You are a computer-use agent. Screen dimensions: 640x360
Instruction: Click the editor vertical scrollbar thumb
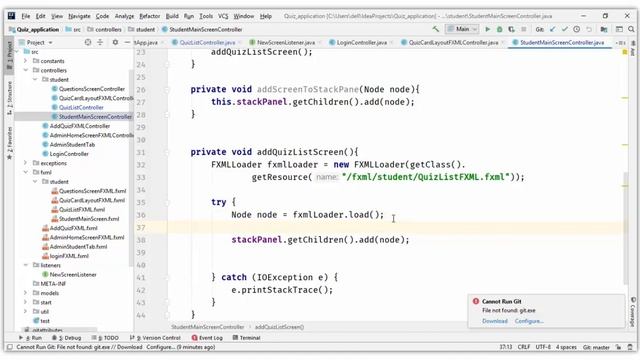(626, 228)
